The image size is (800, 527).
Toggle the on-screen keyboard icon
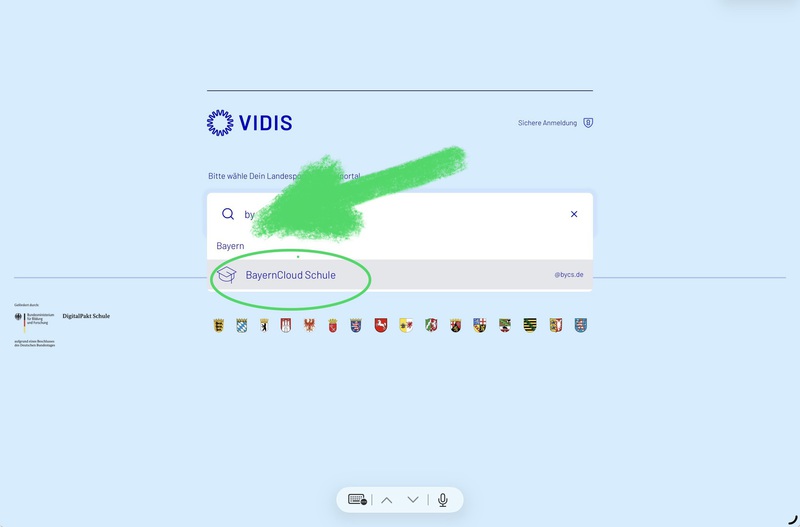click(357, 499)
